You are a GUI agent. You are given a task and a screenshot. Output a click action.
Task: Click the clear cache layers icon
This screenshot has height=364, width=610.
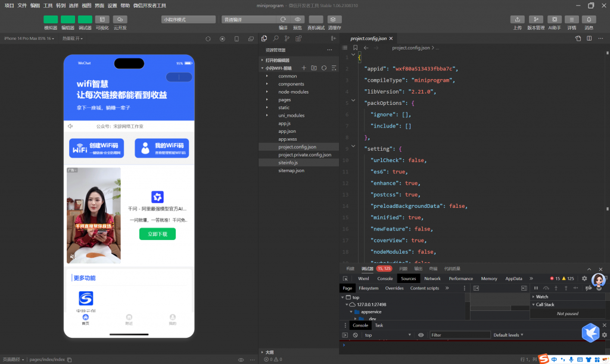click(334, 20)
